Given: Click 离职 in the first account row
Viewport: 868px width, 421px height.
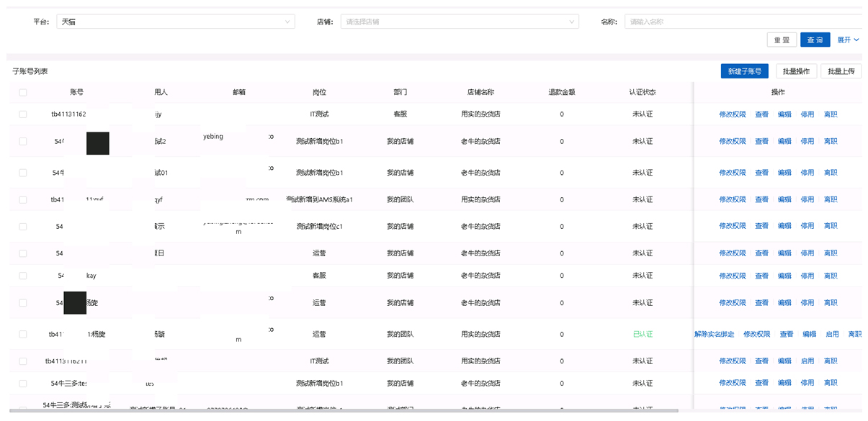Looking at the screenshot, I should (x=831, y=114).
